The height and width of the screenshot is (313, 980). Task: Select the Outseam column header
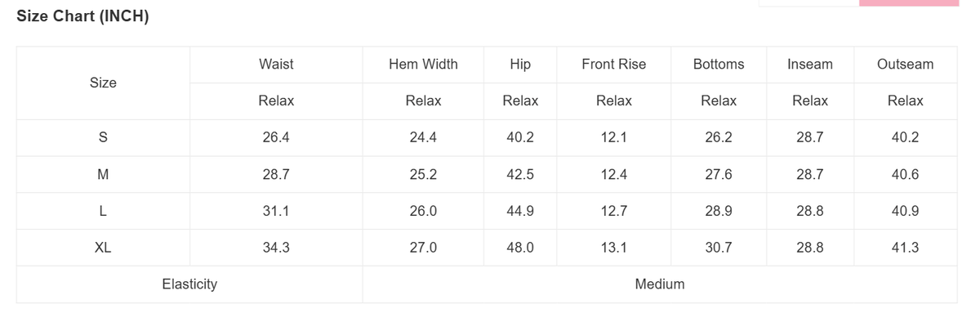point(905,64)
